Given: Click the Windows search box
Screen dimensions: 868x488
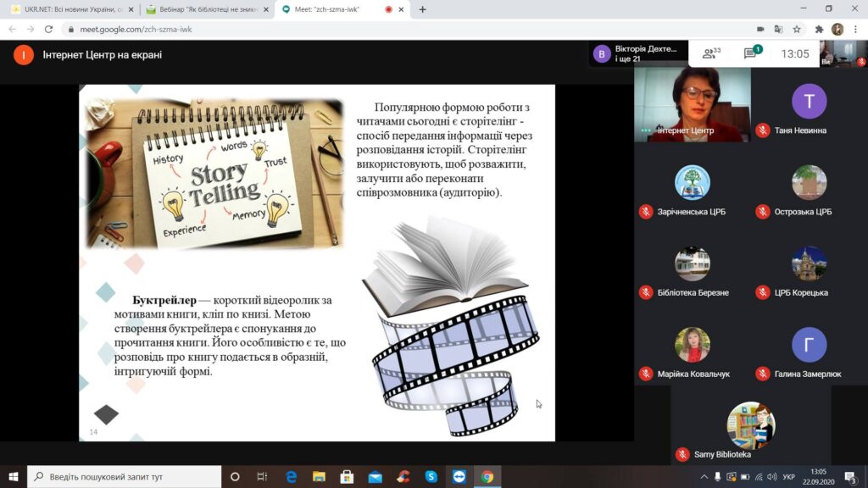Looking at the screenshot, I should [x=123, y=476].
